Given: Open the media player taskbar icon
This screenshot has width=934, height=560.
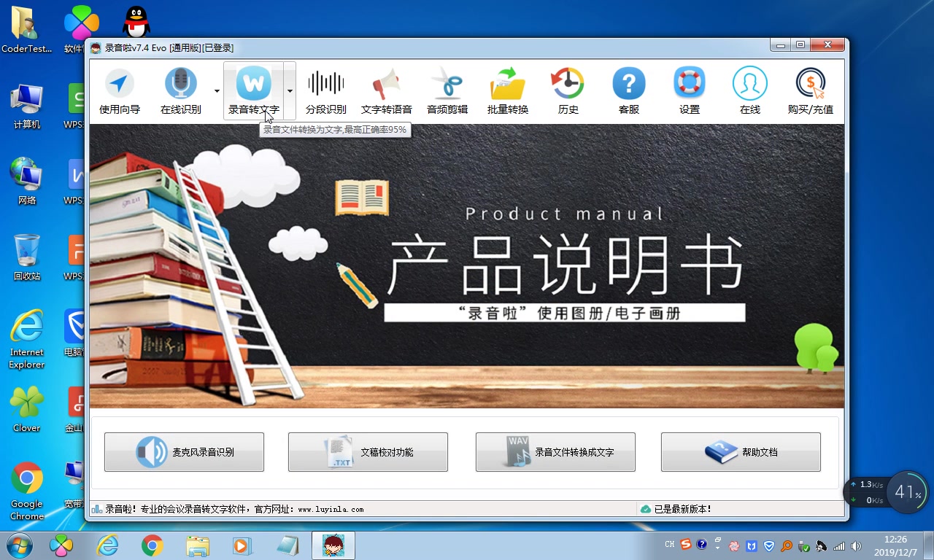Looking at the screenshot, I should coord(242,545).
